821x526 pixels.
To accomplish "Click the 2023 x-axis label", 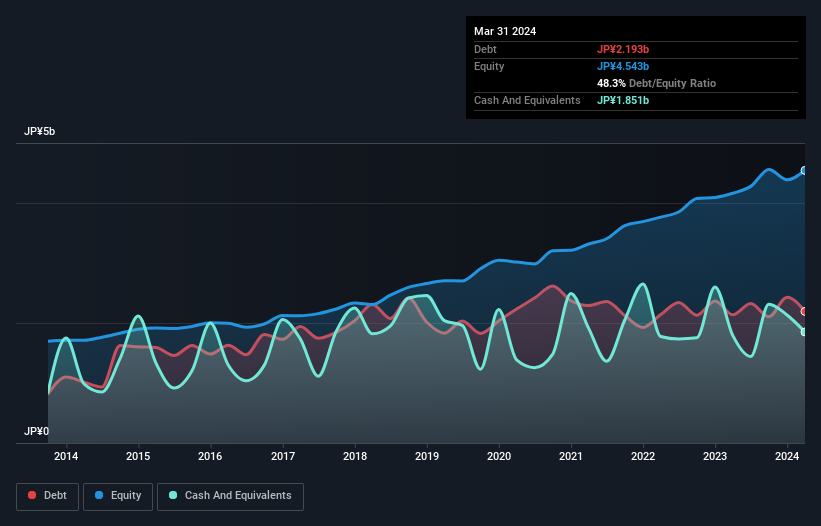I will click(715, 456).
